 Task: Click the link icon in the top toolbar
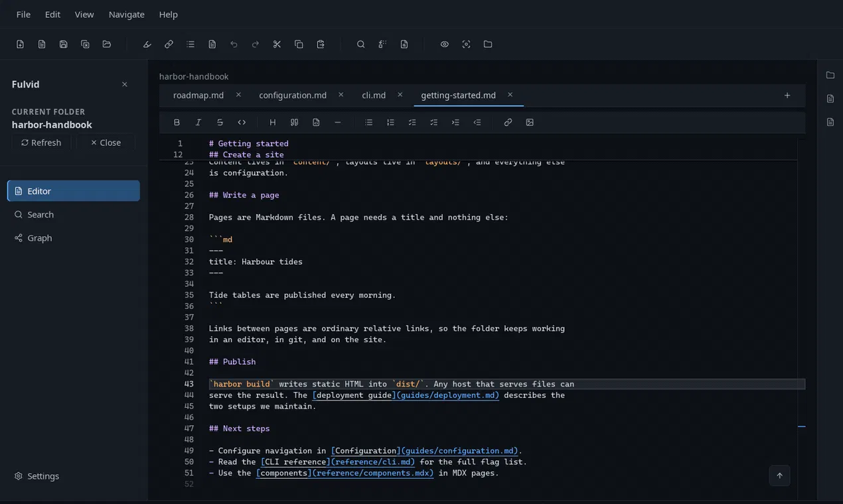click(169, 44)
